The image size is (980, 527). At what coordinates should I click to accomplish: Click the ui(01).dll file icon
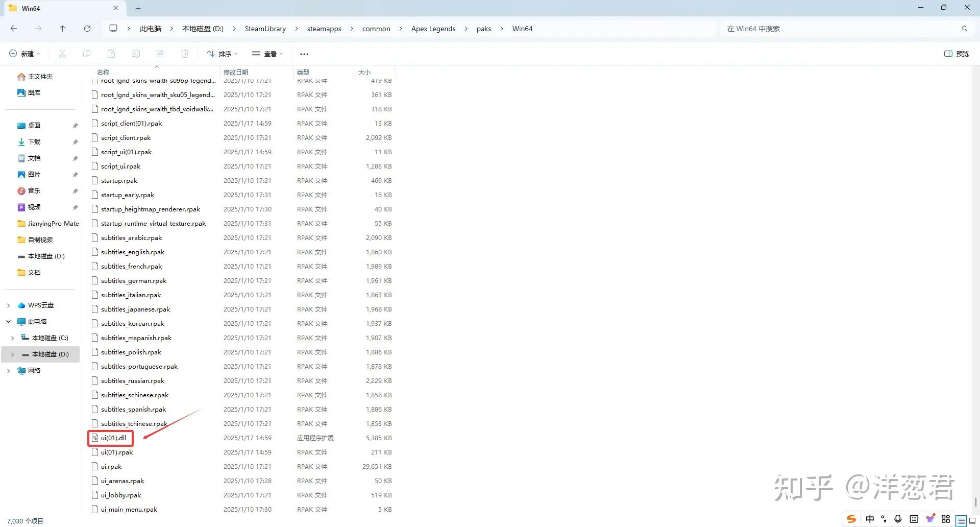[x=95, y=438]
